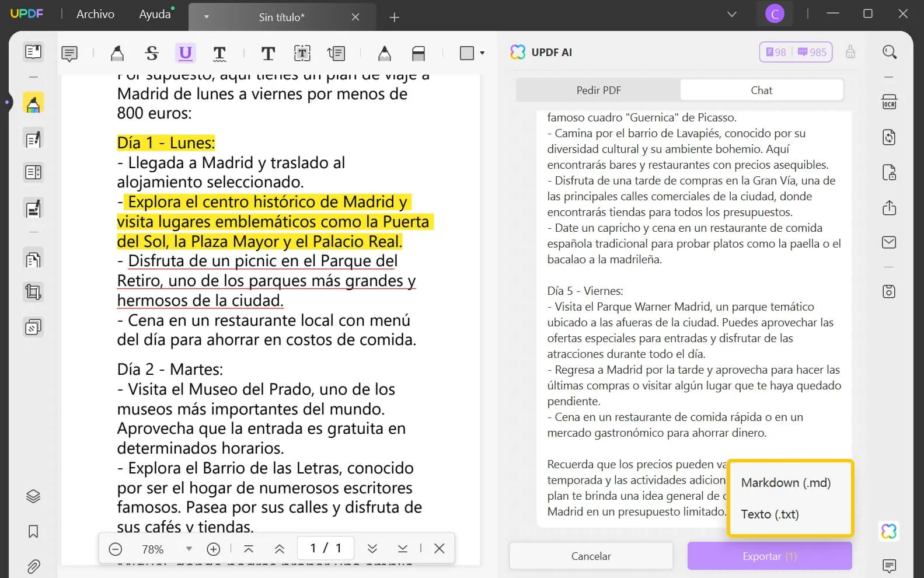Insert a sticky note comment

[69, 54]
